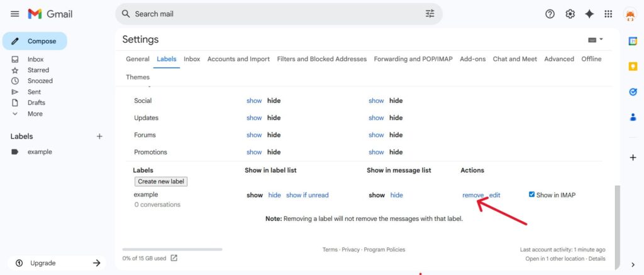This screenshot has height=275, width=644.
Task: Open the Google apps grid
Action: point(608,14)
